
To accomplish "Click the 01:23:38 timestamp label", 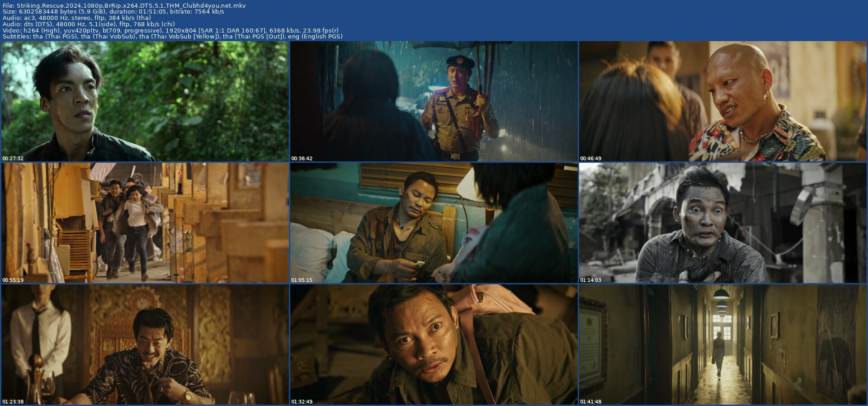I will click(13, 401).
